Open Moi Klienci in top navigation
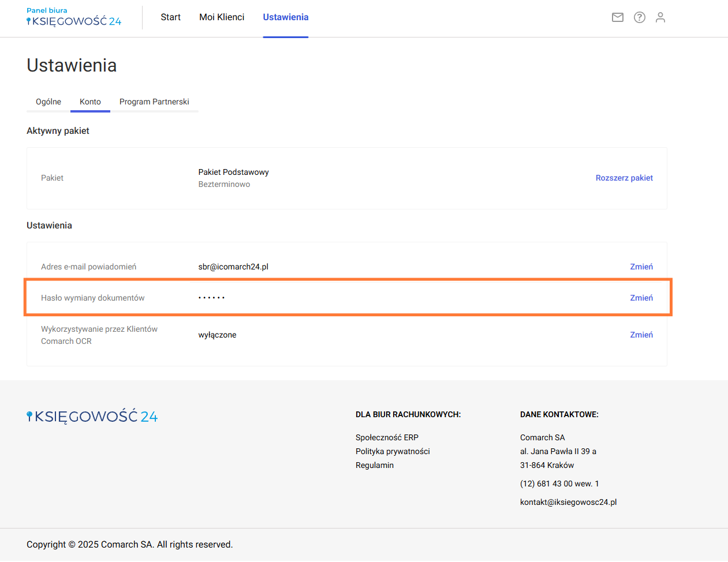This screenshot has width=728, height=562. [222, 17]
